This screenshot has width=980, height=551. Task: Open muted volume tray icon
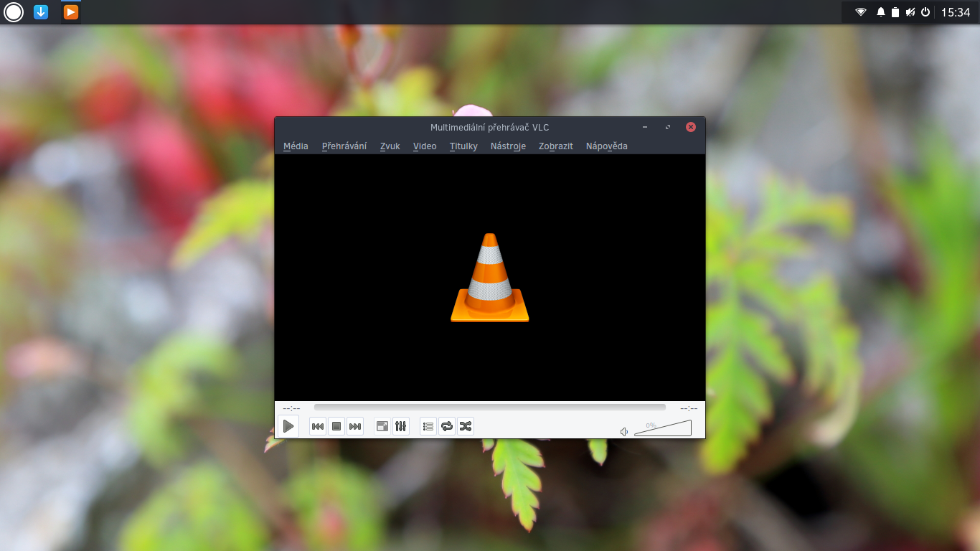pyautogui.click(x=910, y=12)
